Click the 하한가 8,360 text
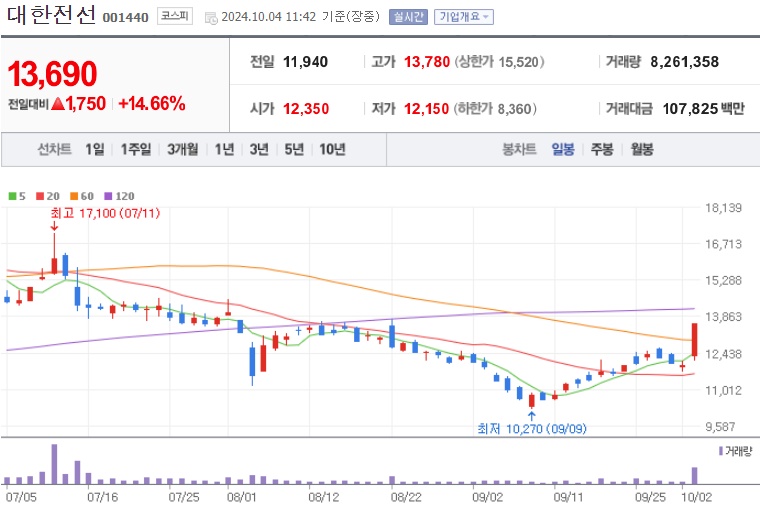 495,109
